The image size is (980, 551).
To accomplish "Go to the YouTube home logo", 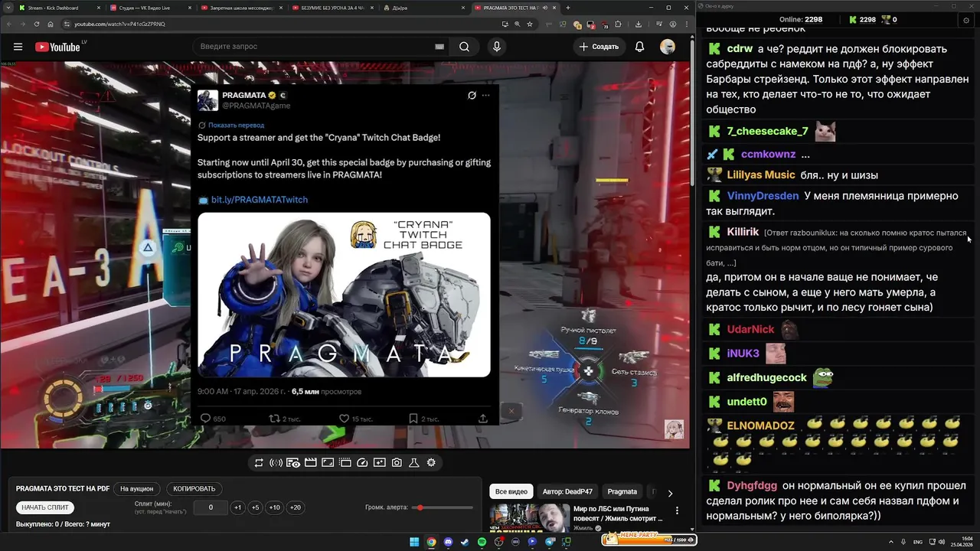I will click(57, 47).
